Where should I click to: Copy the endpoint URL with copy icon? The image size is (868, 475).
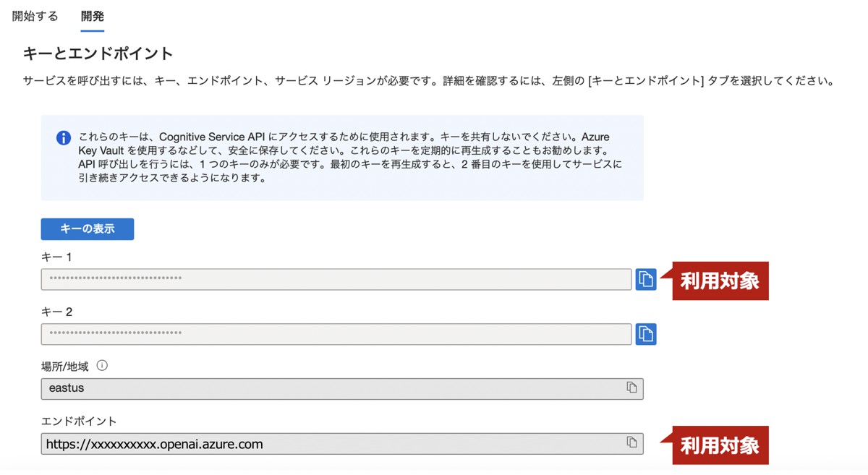(631, 442)
